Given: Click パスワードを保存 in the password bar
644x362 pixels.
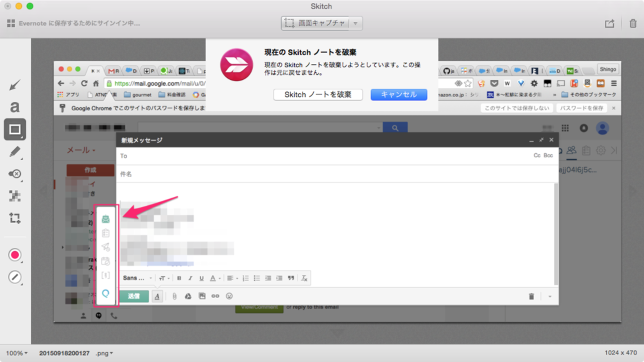Looking at the screenshot, I should tap(582, 108).
